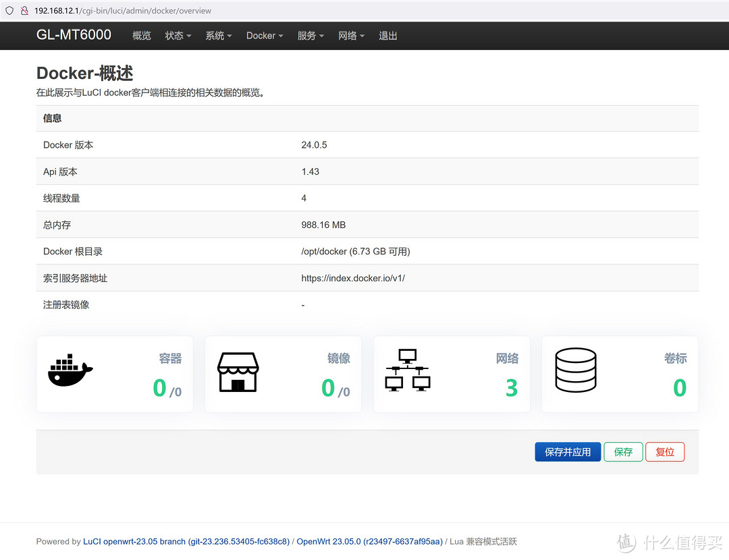Click the thread count value 4
The width and height of the screenshot is (729, 560).
pos(304,198)
